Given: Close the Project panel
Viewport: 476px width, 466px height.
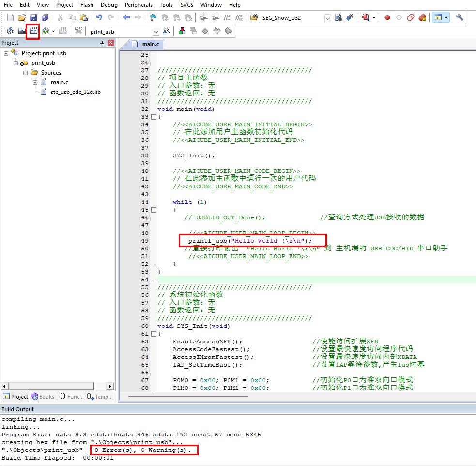Looking at the screenshot, I should [x=111, y=43].
